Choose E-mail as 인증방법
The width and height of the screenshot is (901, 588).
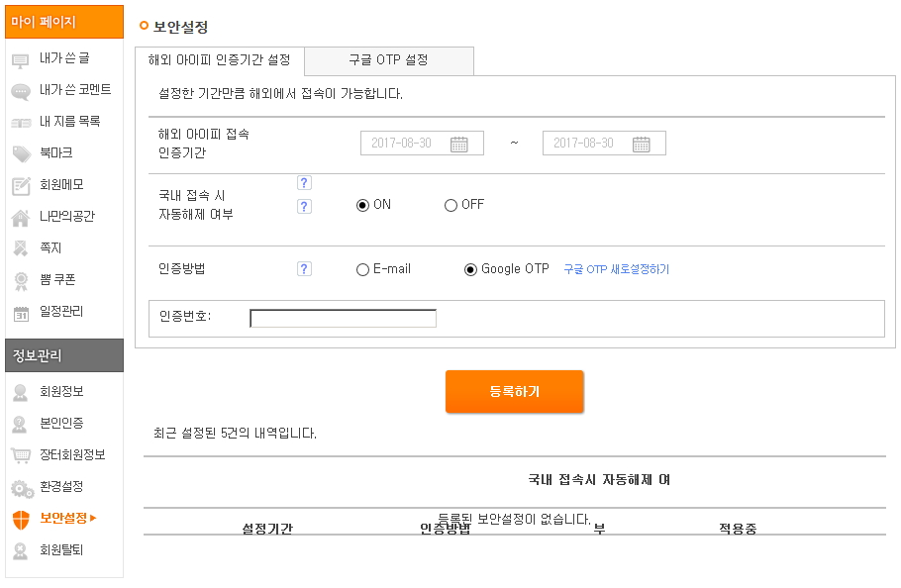(x=362, y=270)
